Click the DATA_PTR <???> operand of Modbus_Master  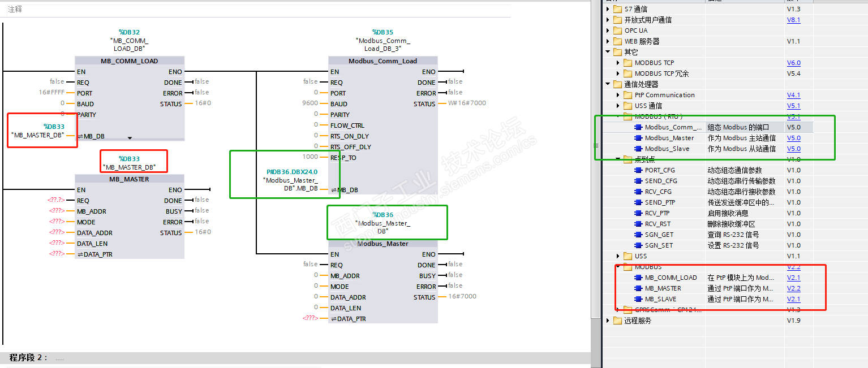[310, 318]
